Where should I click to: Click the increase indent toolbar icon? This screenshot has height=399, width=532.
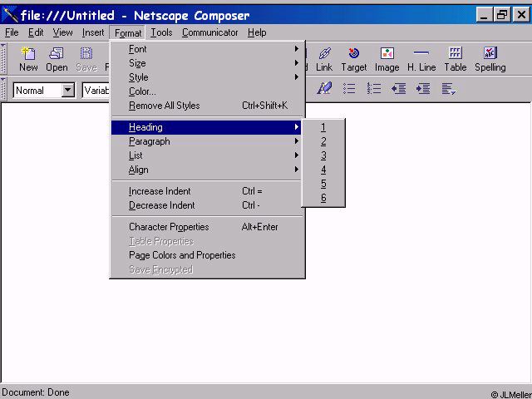pyautogui.click(x=423, y=89)
